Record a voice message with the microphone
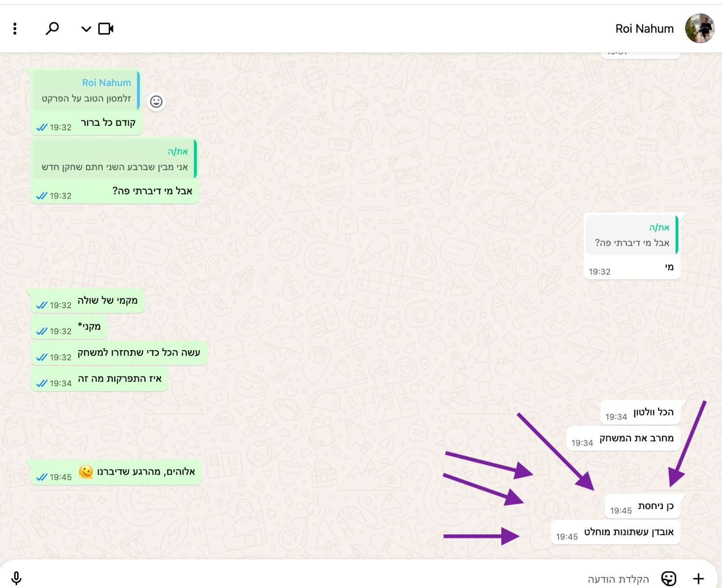This screenshot has height=588, width=722. 16,578
